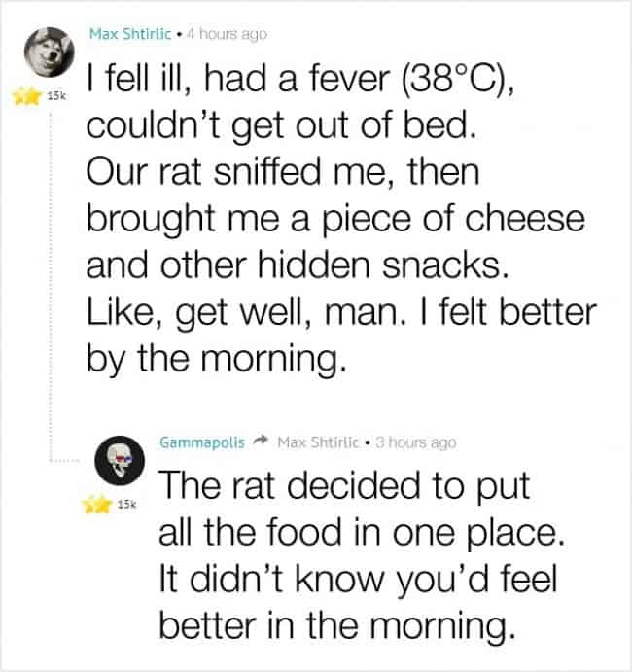This screenshot has width=632, height=672.
Task: Open the Gammapolis username link
Action: [201, 442]
